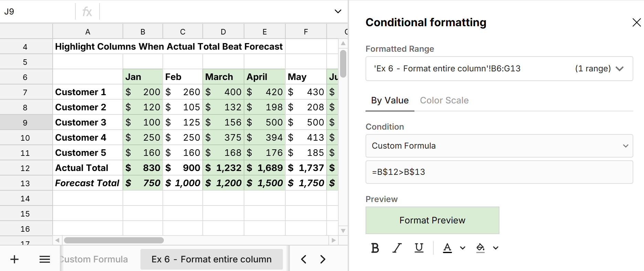Expand the formula bar chevron

(x=338, y=11)
